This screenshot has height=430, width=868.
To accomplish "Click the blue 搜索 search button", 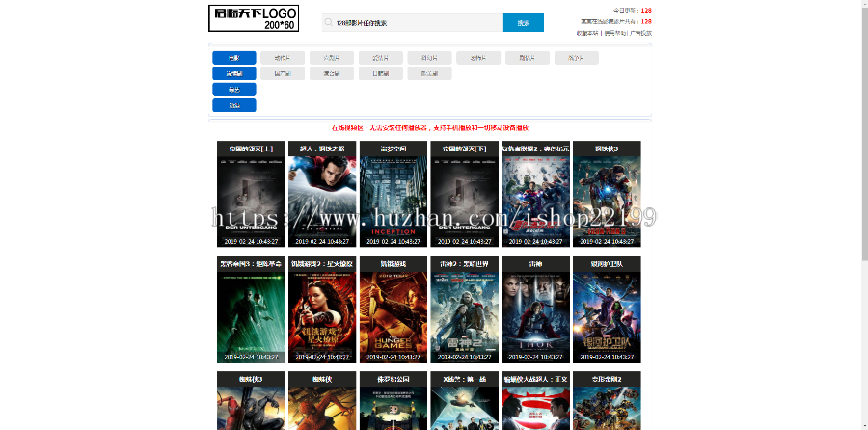I will 523,23.
